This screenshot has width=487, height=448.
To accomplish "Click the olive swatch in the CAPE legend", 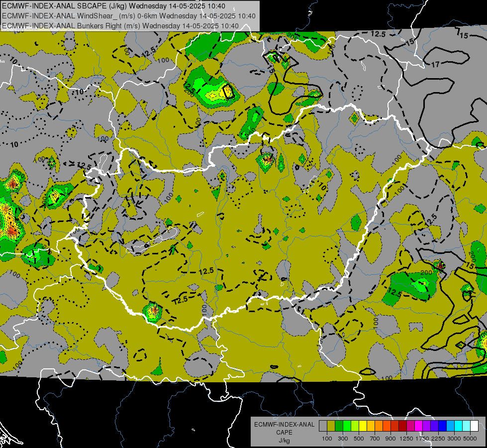I will coord(331,426).
